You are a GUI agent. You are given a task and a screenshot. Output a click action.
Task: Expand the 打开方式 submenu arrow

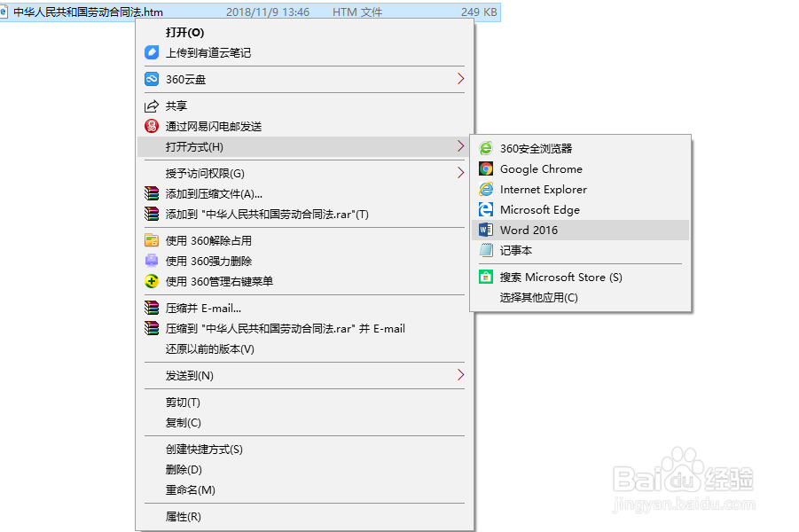point(460,145)
